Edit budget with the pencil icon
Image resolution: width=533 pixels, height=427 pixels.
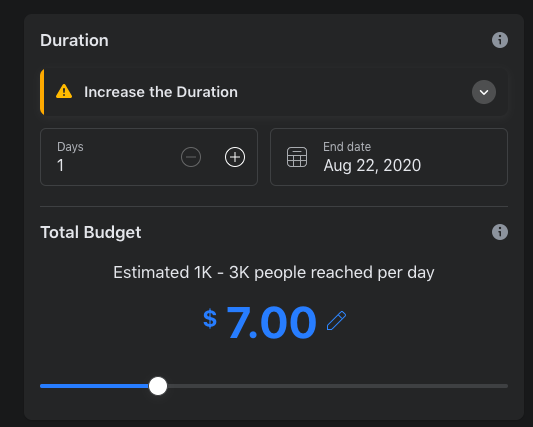click(336, 320)
